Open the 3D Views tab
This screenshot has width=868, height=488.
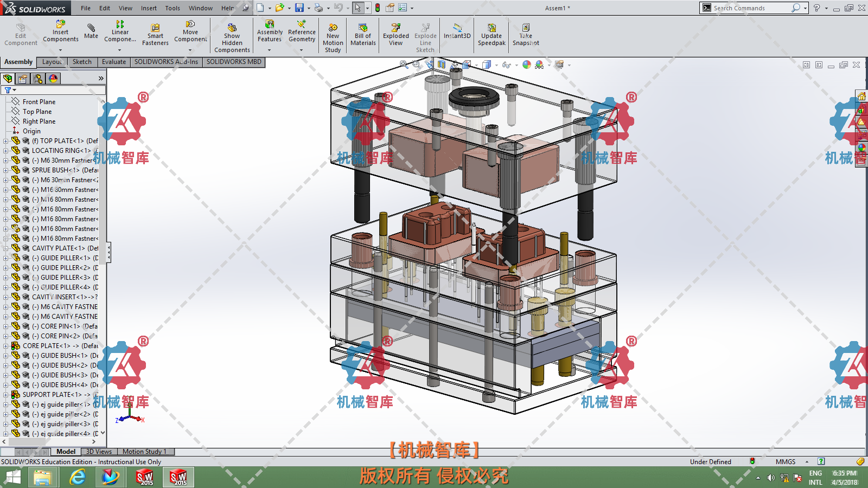pos(99,452)
